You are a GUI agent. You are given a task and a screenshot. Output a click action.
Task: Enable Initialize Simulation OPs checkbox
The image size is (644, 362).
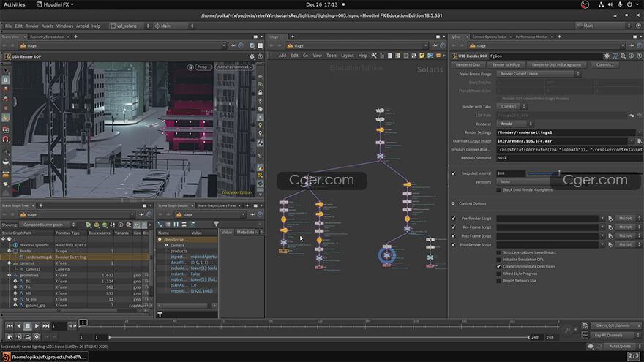tap(498, 260)
